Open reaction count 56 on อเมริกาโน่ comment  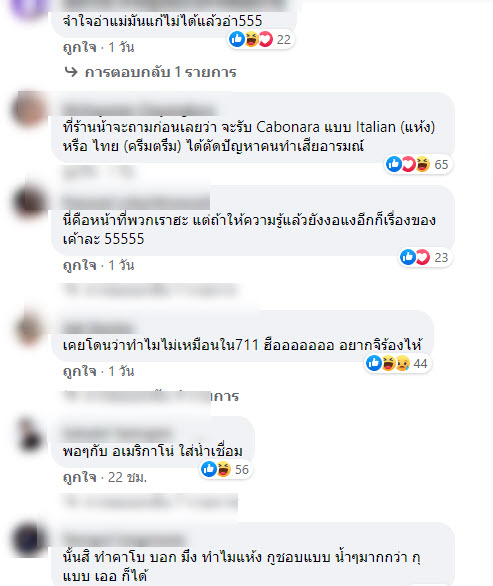242,469
